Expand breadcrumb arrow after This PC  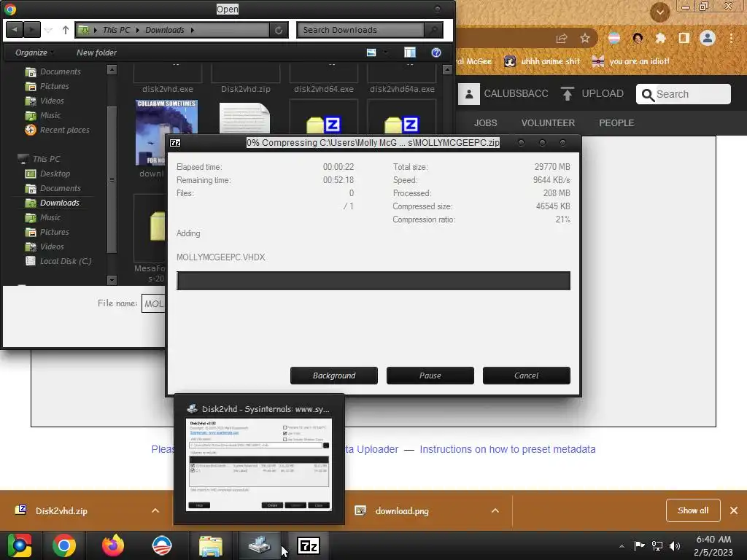138,30
